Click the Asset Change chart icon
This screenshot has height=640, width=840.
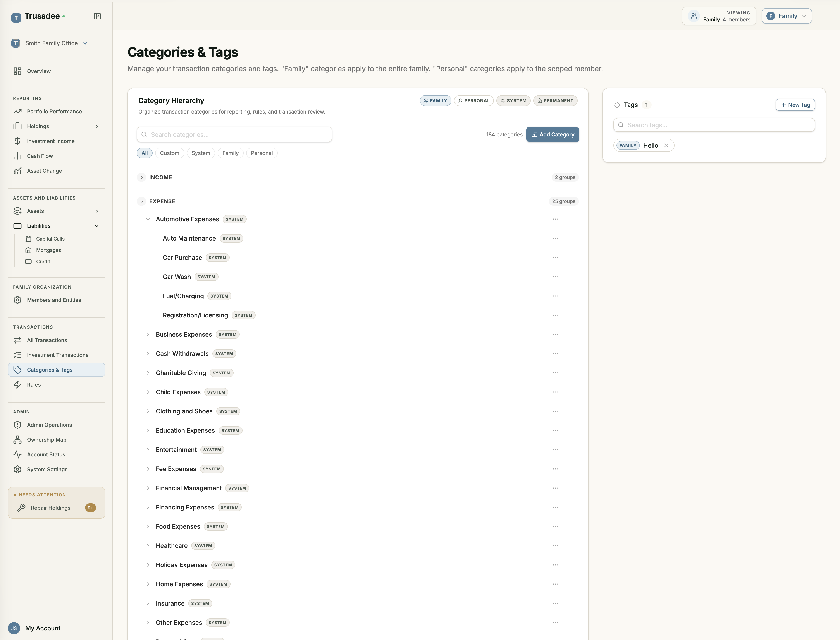17,171
